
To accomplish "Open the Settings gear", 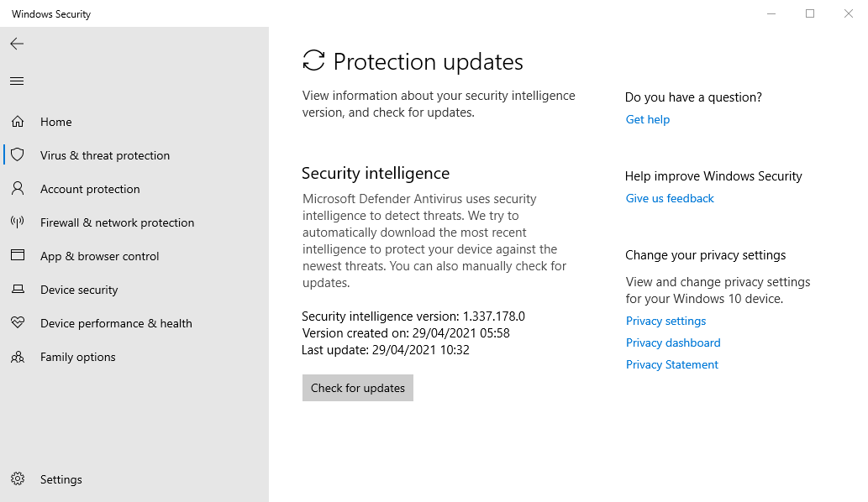I will click(18, 478).
